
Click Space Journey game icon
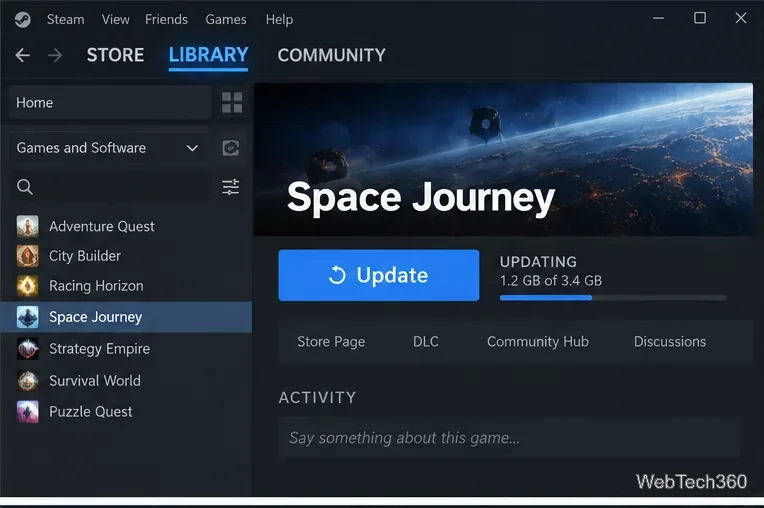[x=28, y=317]
